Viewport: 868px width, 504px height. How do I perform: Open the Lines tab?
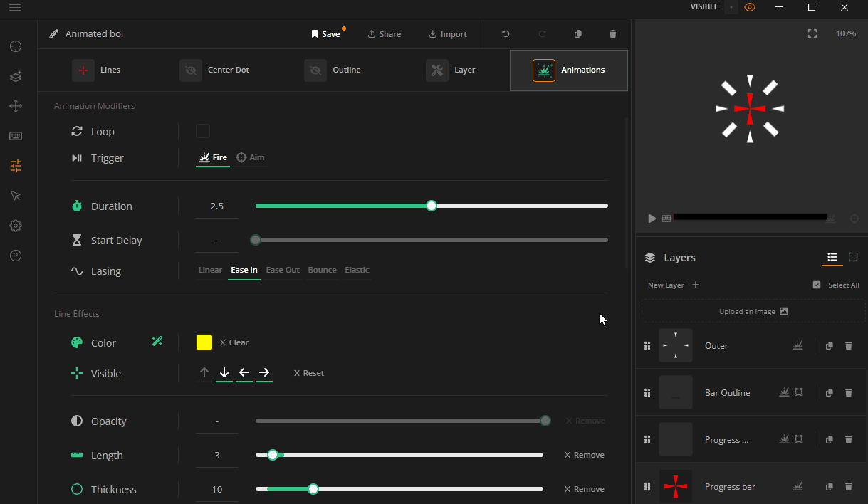(97, 70)
